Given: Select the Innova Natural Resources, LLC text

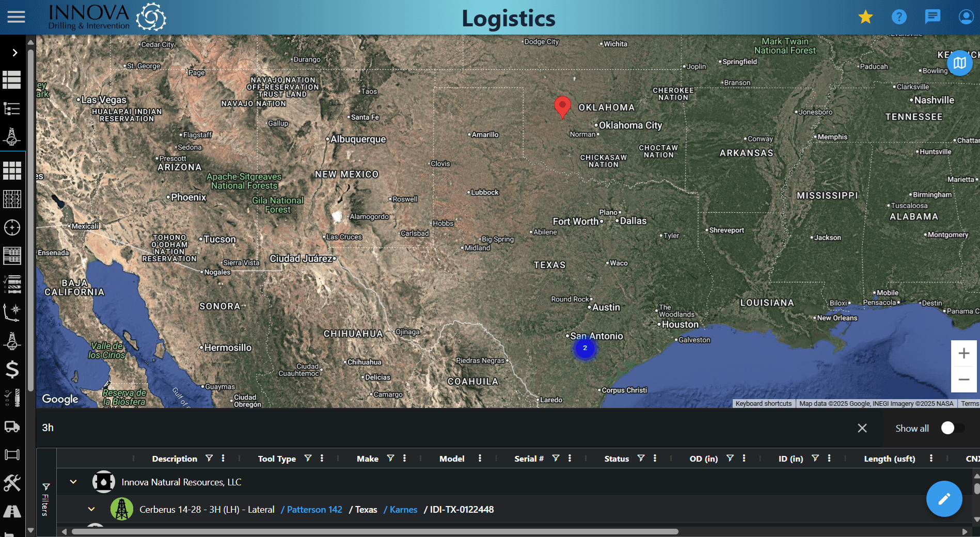Looking at the screenshot, I should (x=181, y=482).
